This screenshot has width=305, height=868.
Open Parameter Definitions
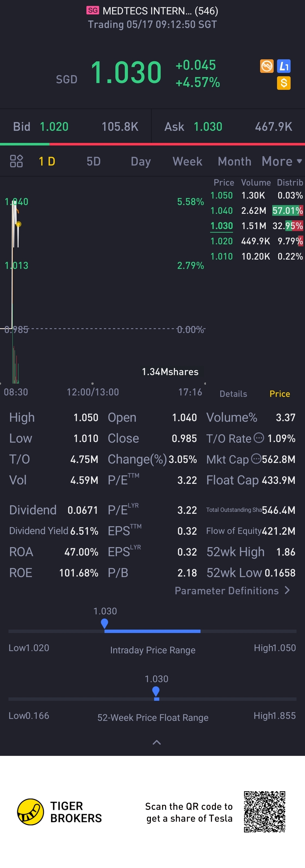tap(232, 590)
